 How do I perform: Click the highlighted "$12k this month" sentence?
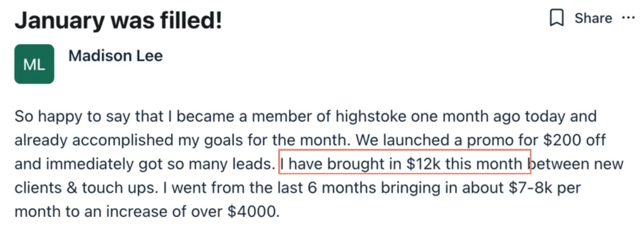(405, 164)
